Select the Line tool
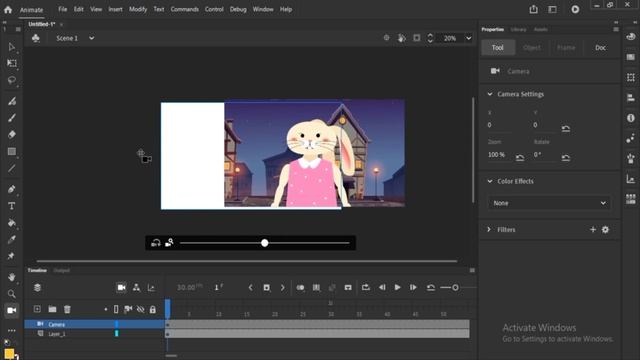 (x=11, y=168)
